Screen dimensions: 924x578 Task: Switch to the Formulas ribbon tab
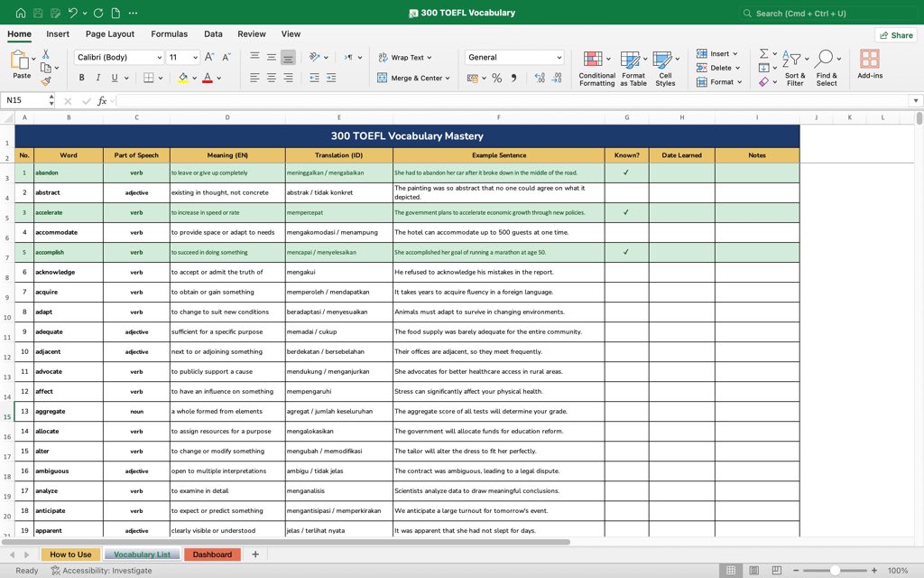click(169, 34)
